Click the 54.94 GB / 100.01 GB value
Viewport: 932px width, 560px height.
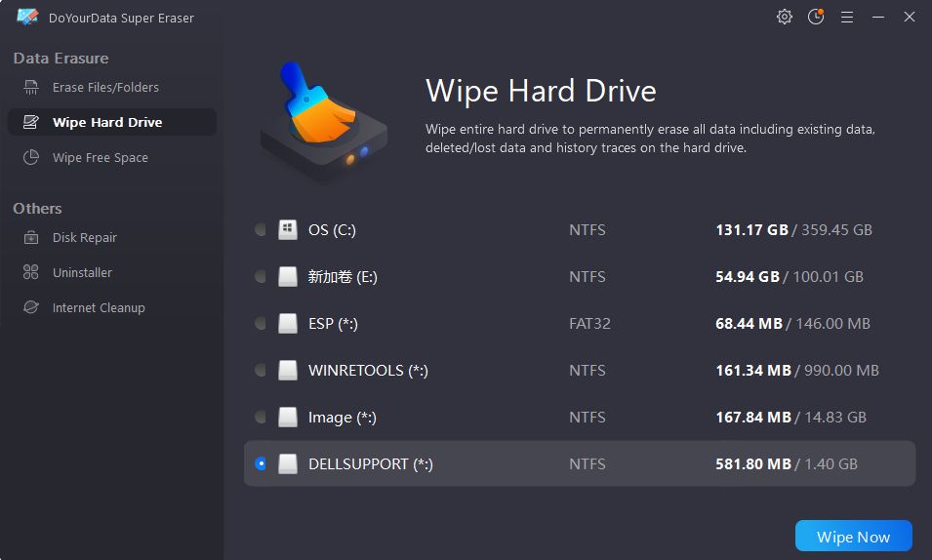pos(790,276)
